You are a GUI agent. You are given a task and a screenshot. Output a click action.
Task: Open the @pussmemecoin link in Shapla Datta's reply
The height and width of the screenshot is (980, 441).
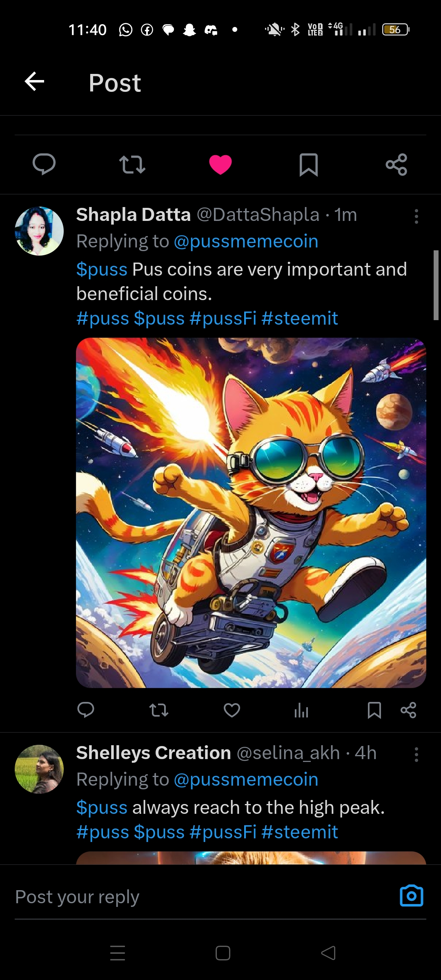(x=246, y=241)
